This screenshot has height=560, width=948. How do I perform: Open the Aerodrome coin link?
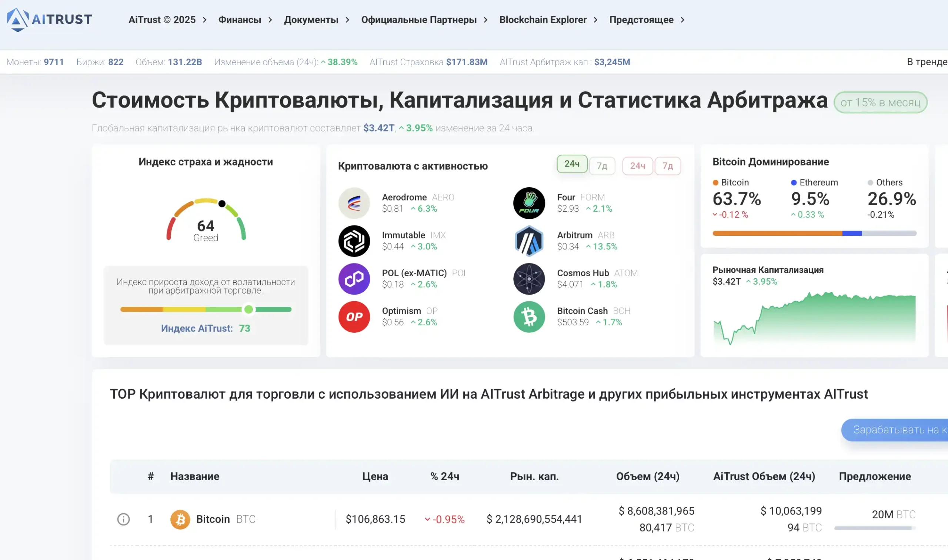404,197
